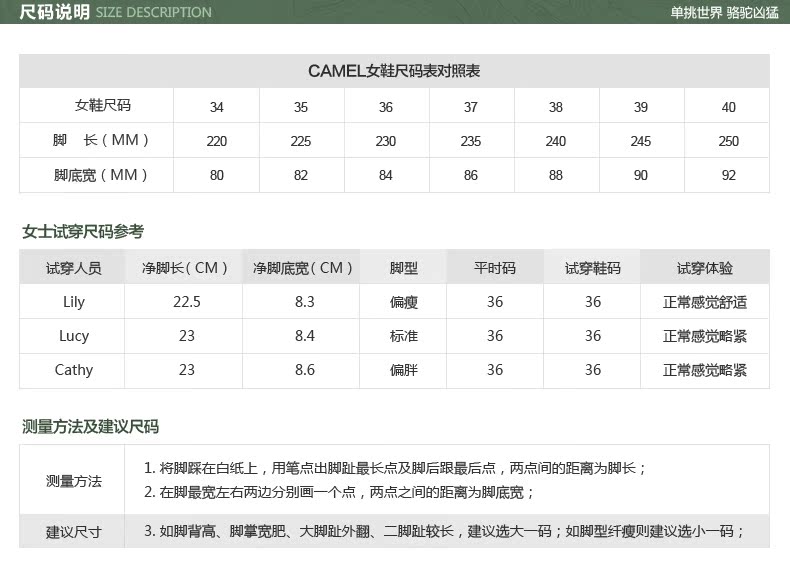The height and width of the screenshot is (578, 790).
Task: Click foot length value '245'
Action: click(x=641, y=141)
